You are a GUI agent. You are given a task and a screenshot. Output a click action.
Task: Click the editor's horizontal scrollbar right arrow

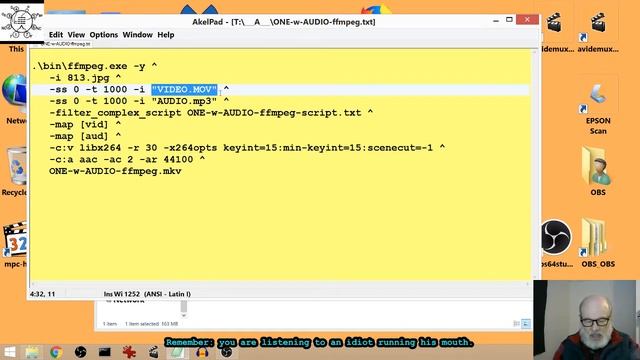[x=527, y=284]
